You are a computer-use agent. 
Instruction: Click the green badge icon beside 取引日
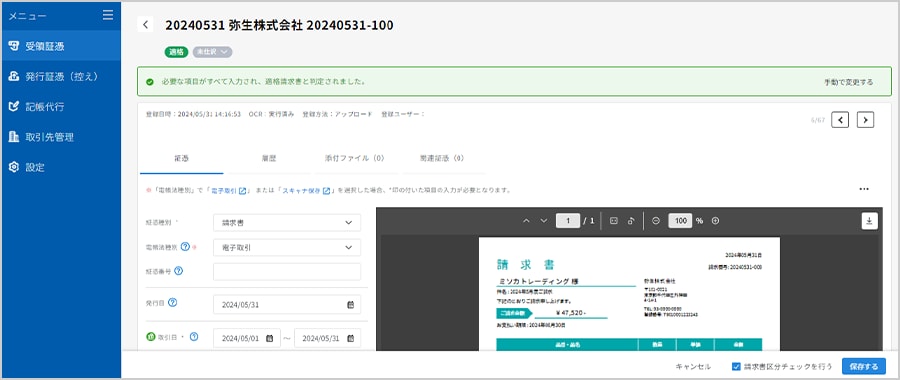150,336
